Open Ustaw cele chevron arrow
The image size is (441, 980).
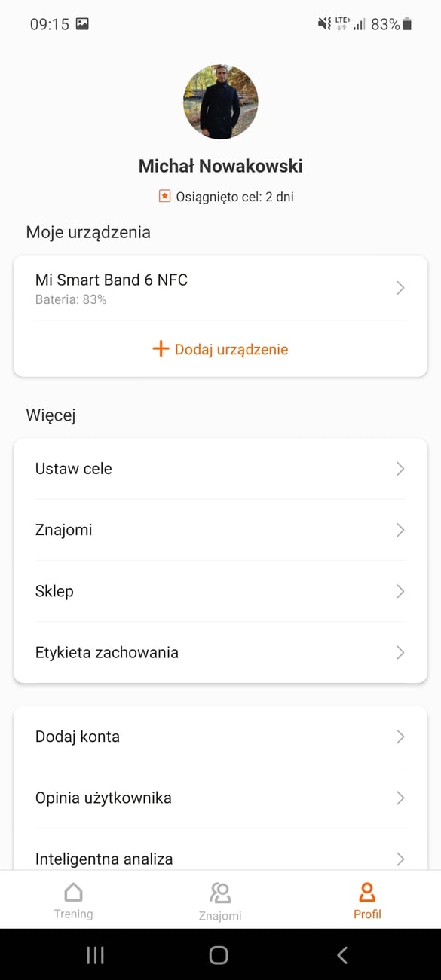click(x=400, y=469)
